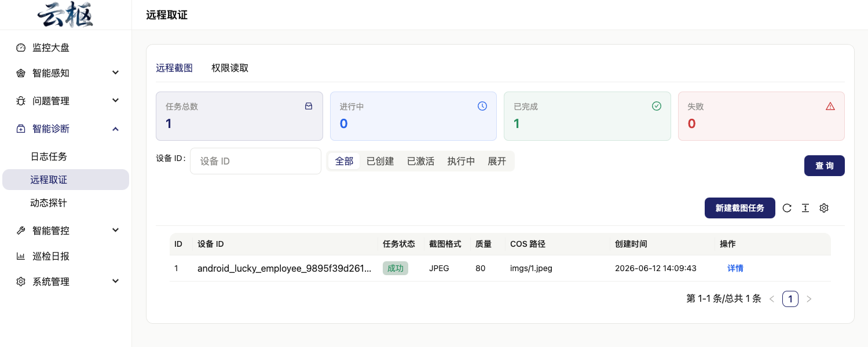The image size is (868, 347).
Task: Click the inbox icon in 任务总数 card
Action: pyautogui.click(x=309, y=106)
